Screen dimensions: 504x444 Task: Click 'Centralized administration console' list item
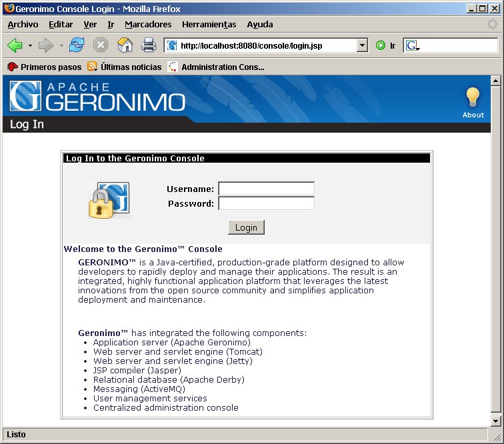point(166,408)
